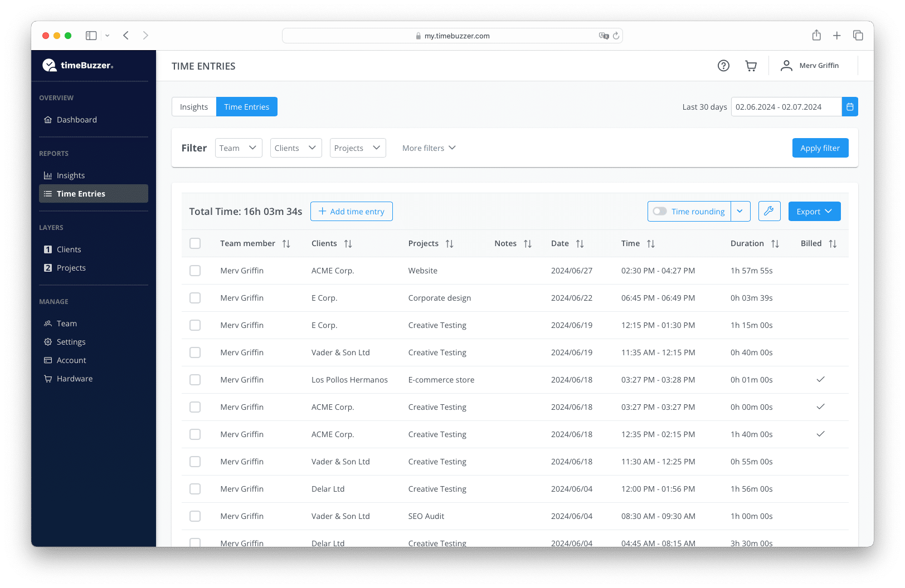The width and height of the screenshot is (905, 588).
Task: Open Clients under the Layers section
Action: tap(68, 249)
